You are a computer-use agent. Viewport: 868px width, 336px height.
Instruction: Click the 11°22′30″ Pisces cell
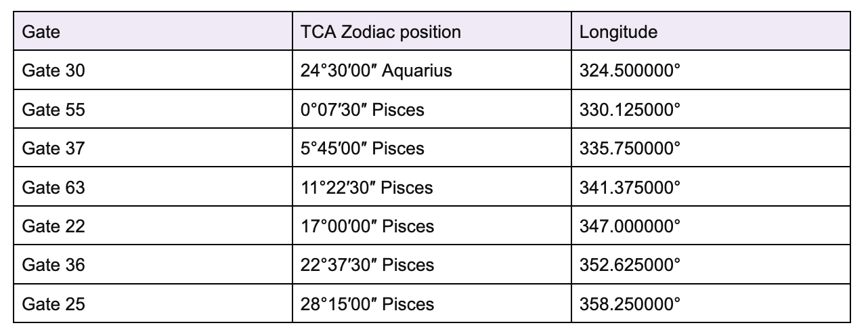coord(432,187)
